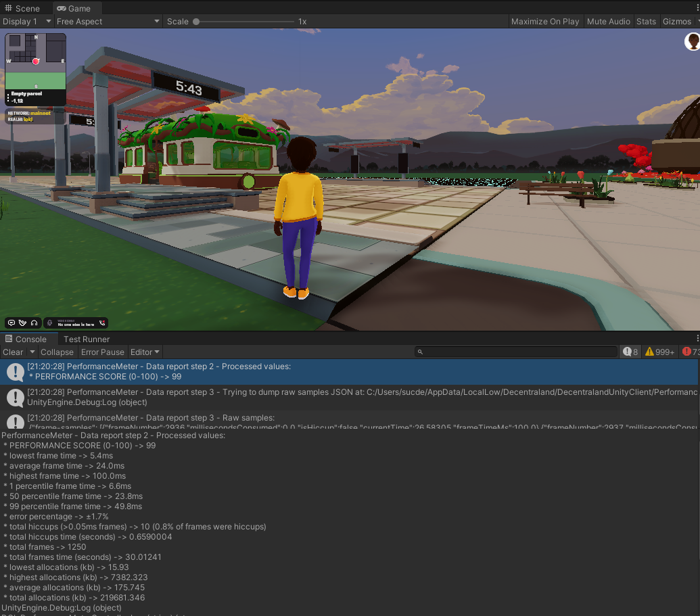Image resolution: width=700 pixels, height=616 pixels.
Task: Toggle Collapse in the console toolbar
Action: 57,352
